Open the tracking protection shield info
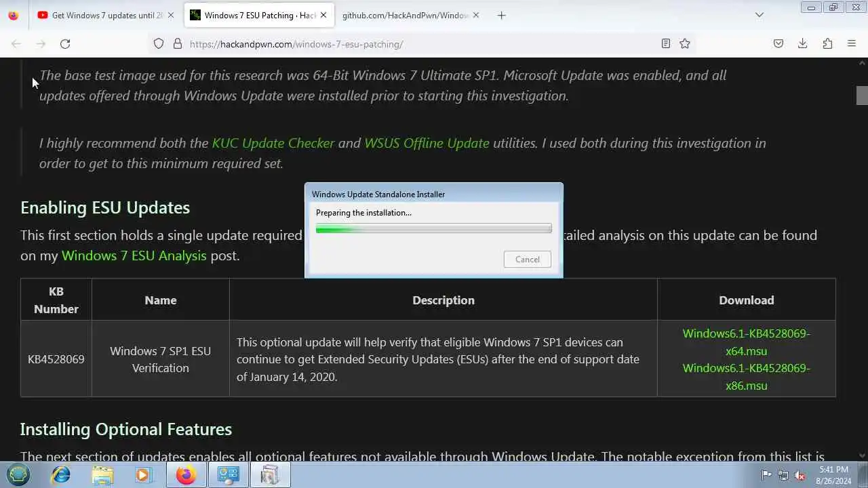The image size is (868, 488). coord(159,44)
